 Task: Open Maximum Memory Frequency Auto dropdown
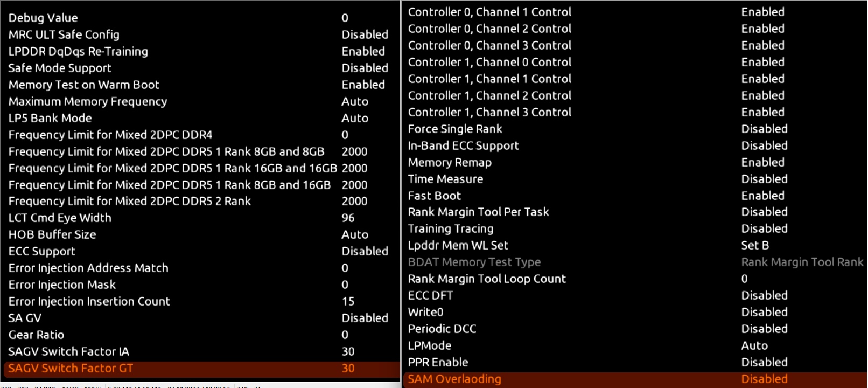[355, 101]
